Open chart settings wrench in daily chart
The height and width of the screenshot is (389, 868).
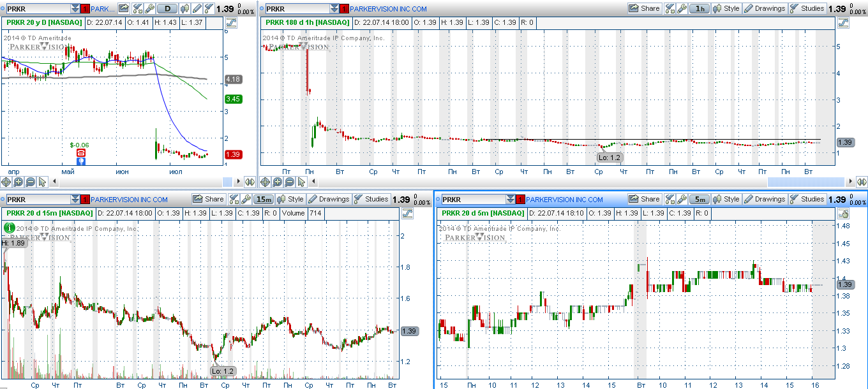[149, 9]
